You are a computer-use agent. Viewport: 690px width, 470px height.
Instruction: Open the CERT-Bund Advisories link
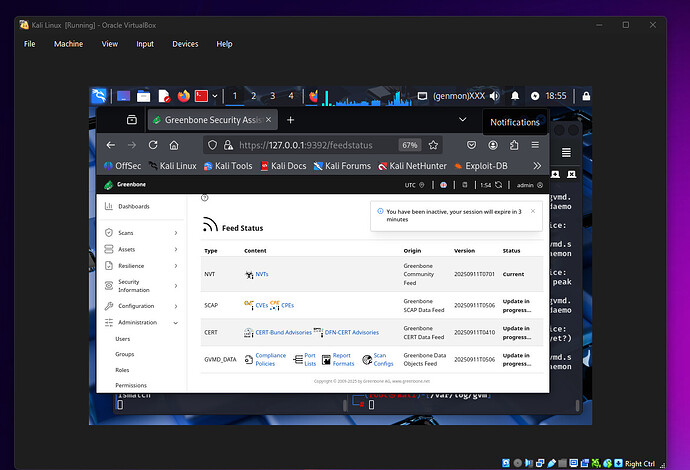click(283, 332)
